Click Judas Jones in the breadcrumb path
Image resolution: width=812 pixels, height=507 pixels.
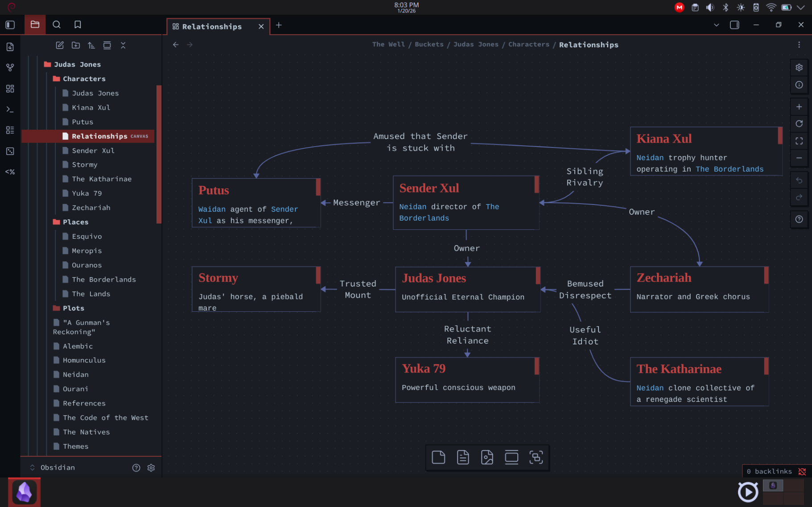pyautogui.click(x=475, y=45)
